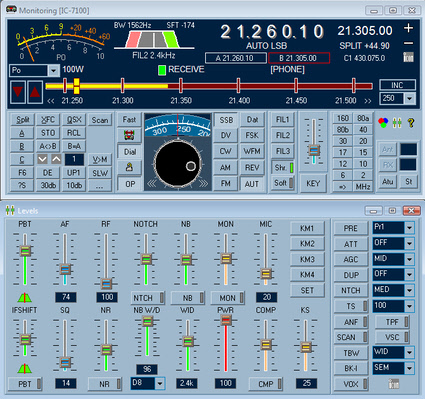The height and width of the screenshot is (399, 425).
Task: Open the TBW WID dropdown
Action: [409, 353]
